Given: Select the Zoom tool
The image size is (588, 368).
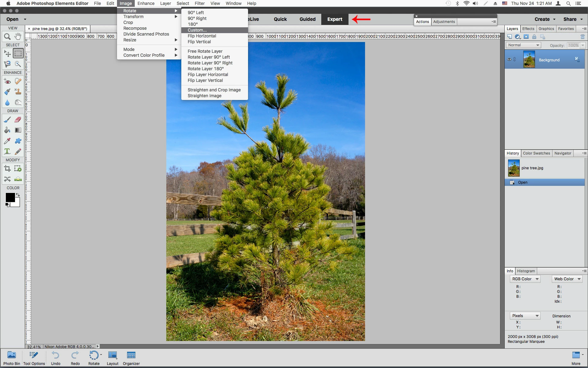Looking at the screenshot, I should pyautogui.click(x=7, y=36).
